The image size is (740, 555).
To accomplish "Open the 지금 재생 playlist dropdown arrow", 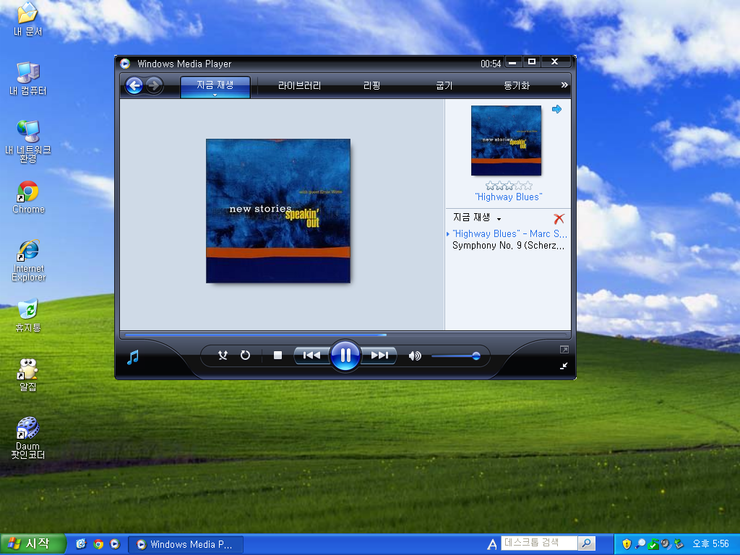I will pos(499,219).
